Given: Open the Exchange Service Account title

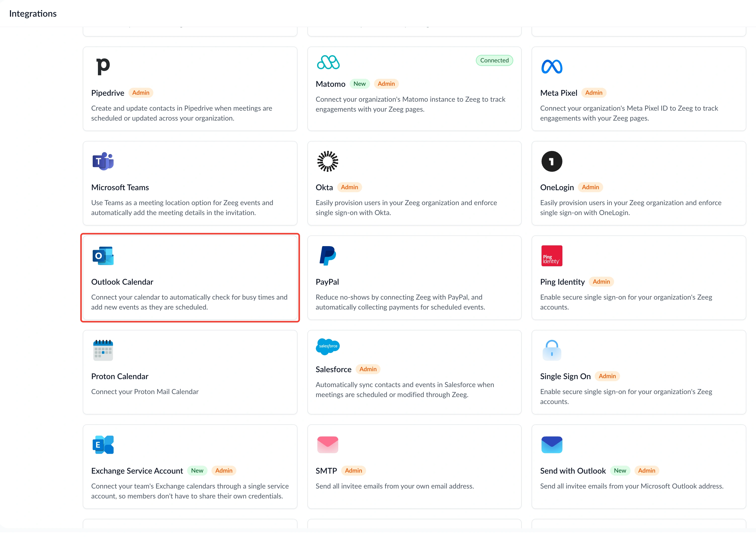Looking at the screenshot, I should click(137, 470).
